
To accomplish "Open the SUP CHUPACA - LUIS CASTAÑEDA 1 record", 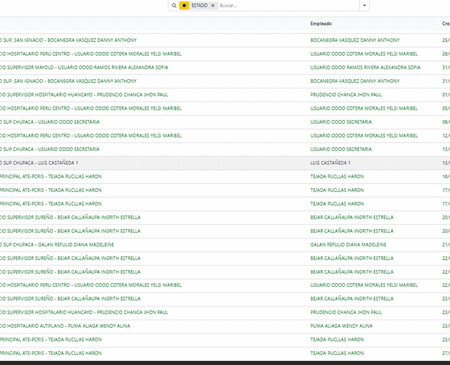I will [x=39, y=163].
